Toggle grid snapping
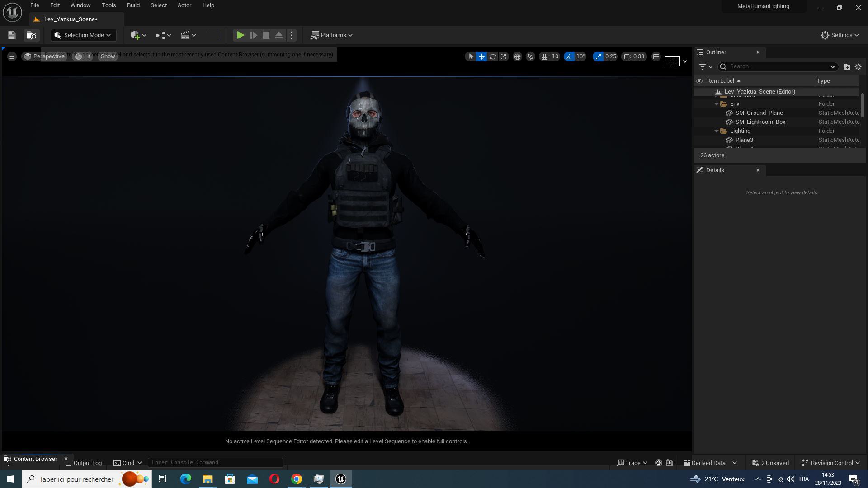Viewport: 868px width, 488px height. pyautogui.click(x=544, y=56)
